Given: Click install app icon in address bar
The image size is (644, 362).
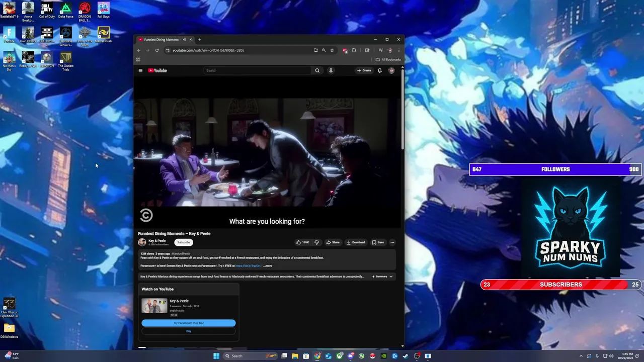Looking at the screenshot, I should (x=316, y=50).
